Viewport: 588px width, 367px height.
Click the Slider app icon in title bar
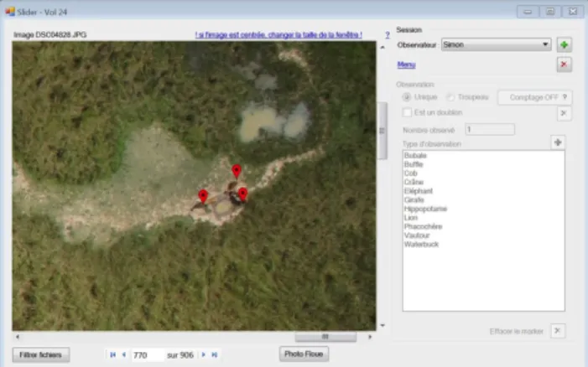(x=10, y=12)
